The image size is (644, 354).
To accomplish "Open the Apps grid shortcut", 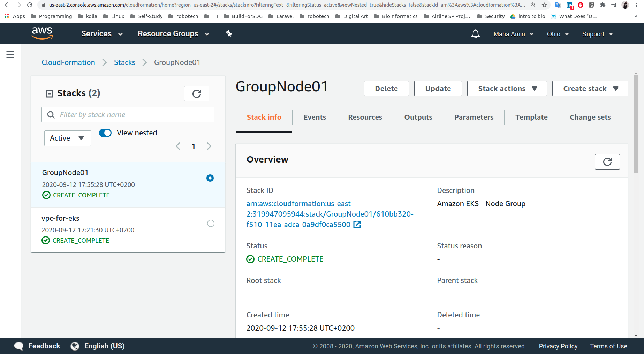I will pyautogui.click(x=15, y=16).
